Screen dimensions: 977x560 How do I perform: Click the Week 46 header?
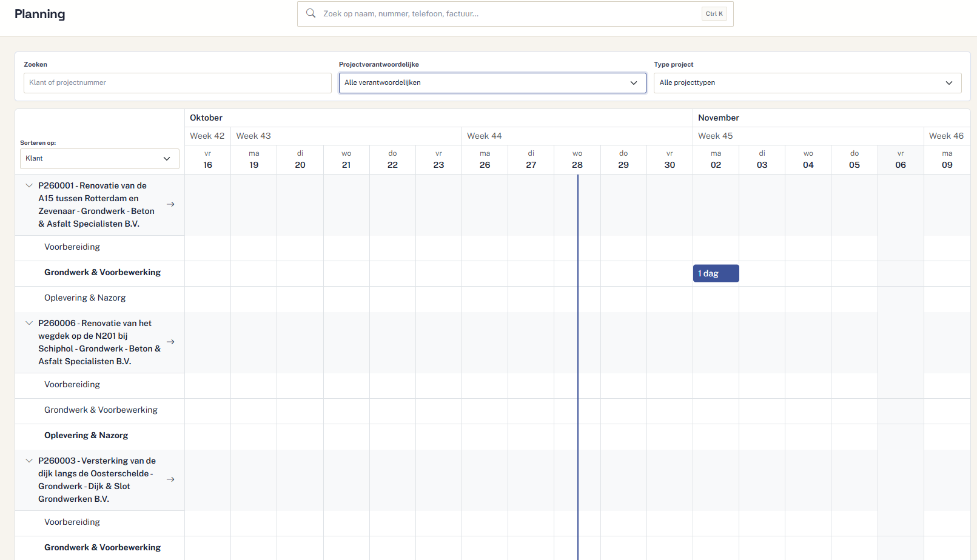pyautogui.click(x=947, y=136)
